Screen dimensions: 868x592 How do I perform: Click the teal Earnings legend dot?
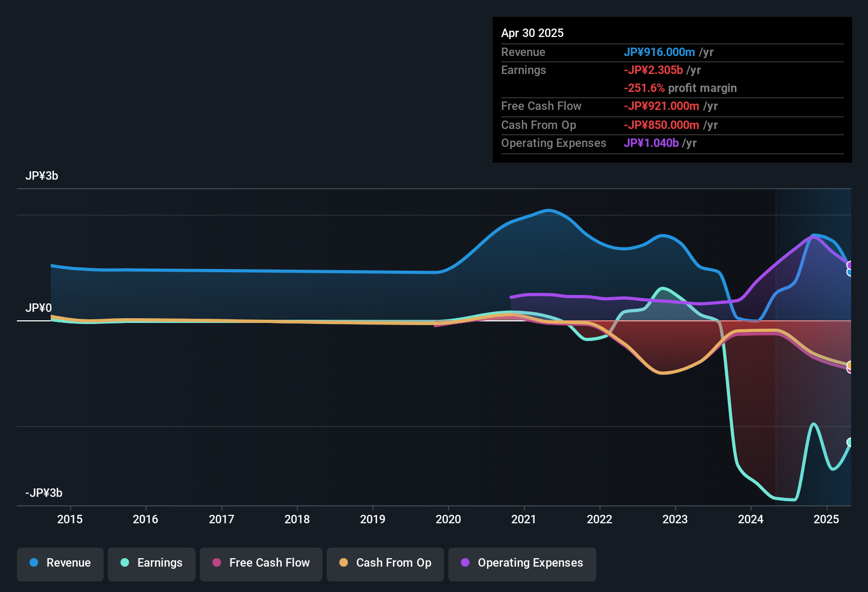pos(125,562)
